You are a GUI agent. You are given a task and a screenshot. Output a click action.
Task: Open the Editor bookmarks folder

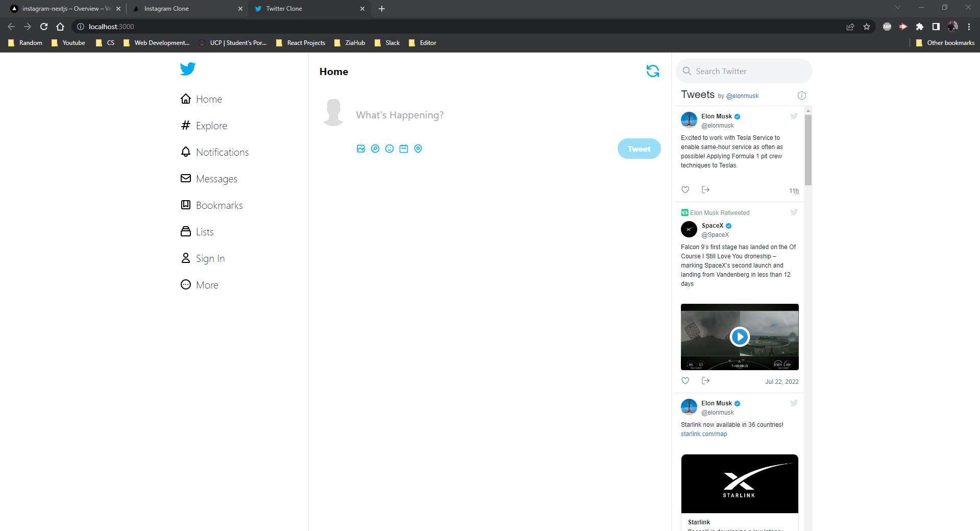[x=423, y=43]
